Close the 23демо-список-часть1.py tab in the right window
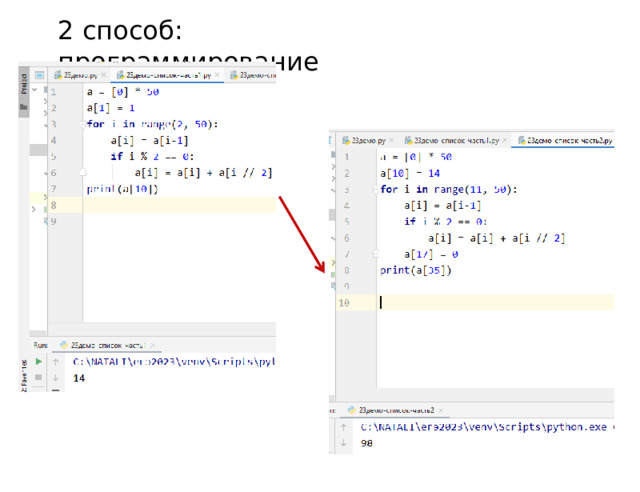This screenshot has height=492, width=640. [x=505, y=140]
